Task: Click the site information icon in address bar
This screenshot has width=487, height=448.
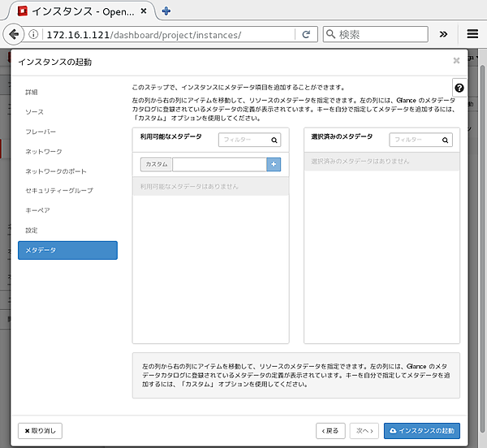Action: point(33,34)
